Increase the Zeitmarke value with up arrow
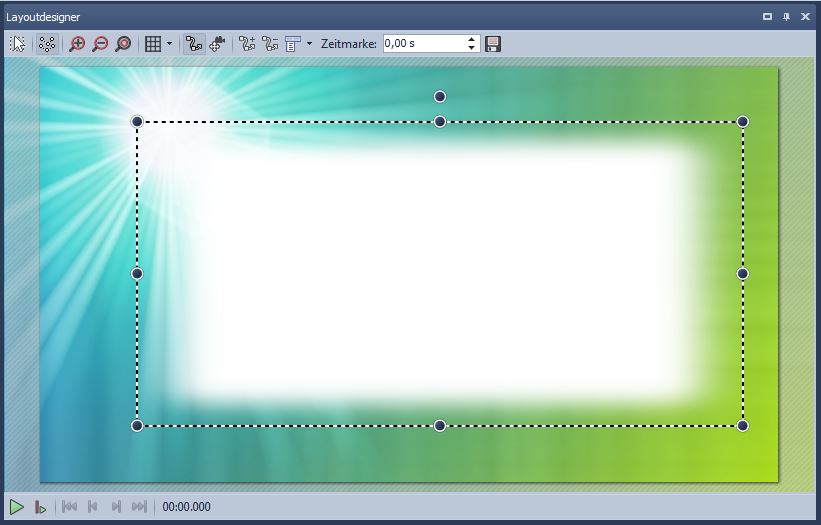 point(472,39)
